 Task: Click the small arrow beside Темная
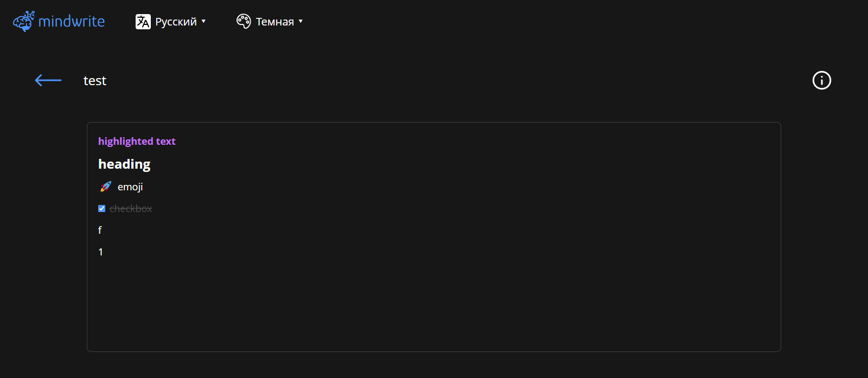(301, 21)
